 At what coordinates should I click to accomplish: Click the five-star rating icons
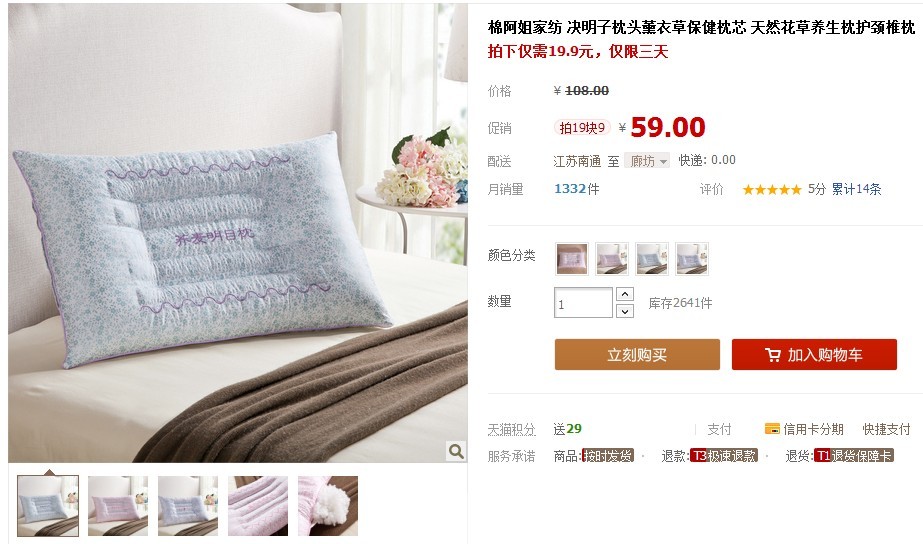[772, 190]
